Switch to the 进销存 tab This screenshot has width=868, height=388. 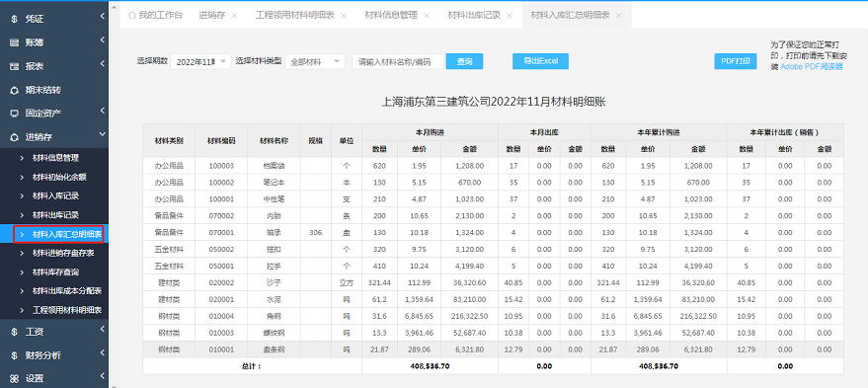[x=212, y=16]
